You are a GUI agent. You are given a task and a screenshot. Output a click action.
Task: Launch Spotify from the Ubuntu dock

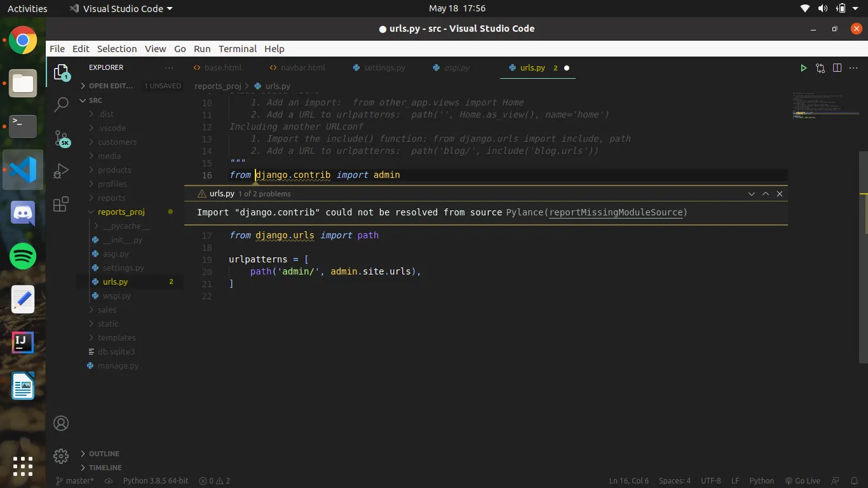[x=23, y=257]
